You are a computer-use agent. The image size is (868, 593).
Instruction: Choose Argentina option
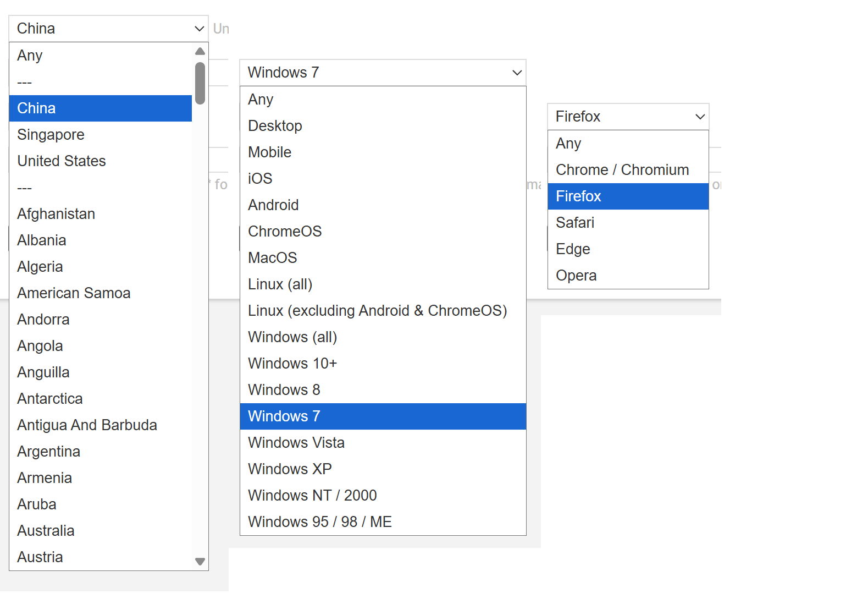[x=101, y=452]
